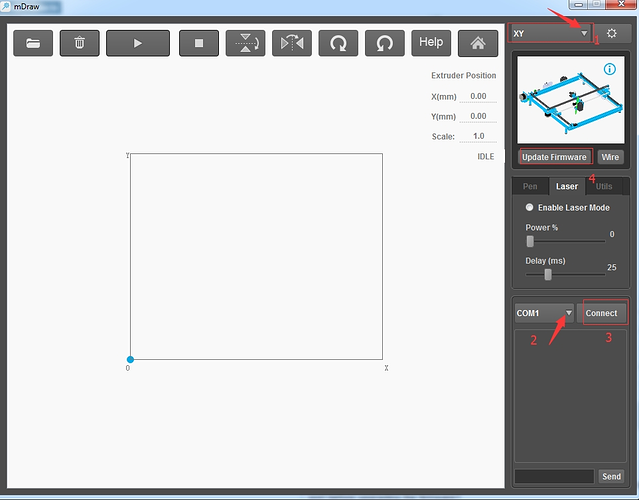Screen dimensions: 639x500
Task: Click the IDLE status text
Action: click(x=485, y=156)
